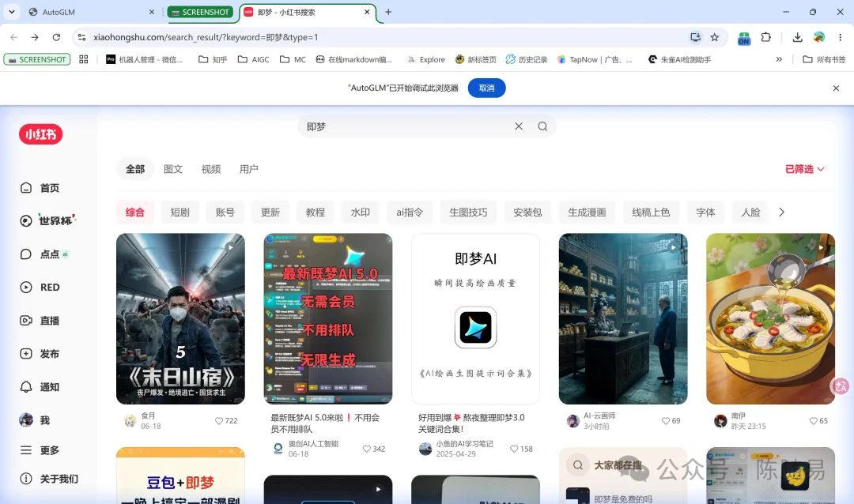Select the 水印 filter chip
The image size is (854, 504).
click(361, 213)
